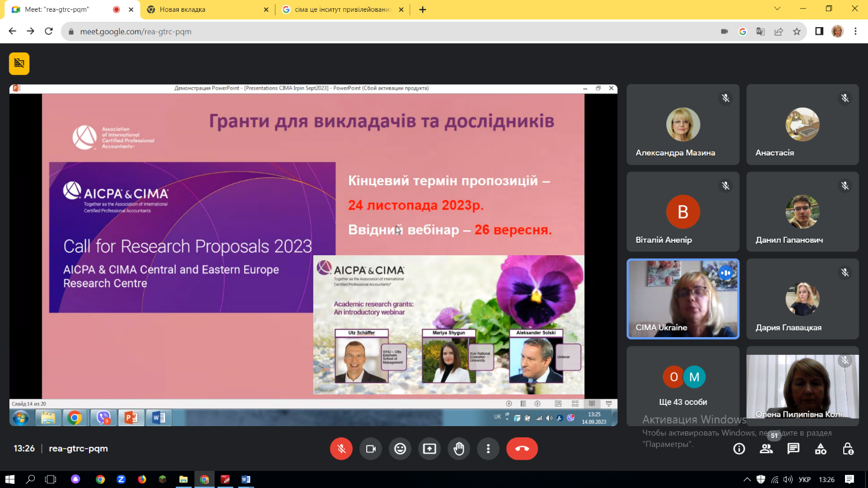Click muted mic icon on Александра Мазина's tile

(726, 98)
